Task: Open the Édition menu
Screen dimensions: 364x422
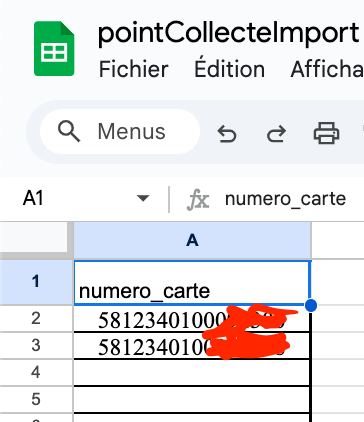Action: tap(230, 68)
